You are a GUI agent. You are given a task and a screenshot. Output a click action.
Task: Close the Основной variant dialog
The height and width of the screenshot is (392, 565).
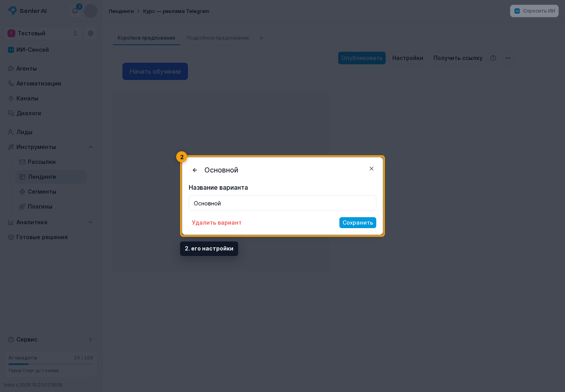(372, 169)
